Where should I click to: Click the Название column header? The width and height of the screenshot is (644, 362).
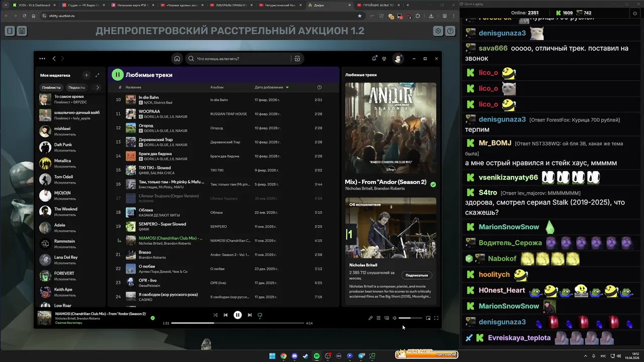[133, 87]
